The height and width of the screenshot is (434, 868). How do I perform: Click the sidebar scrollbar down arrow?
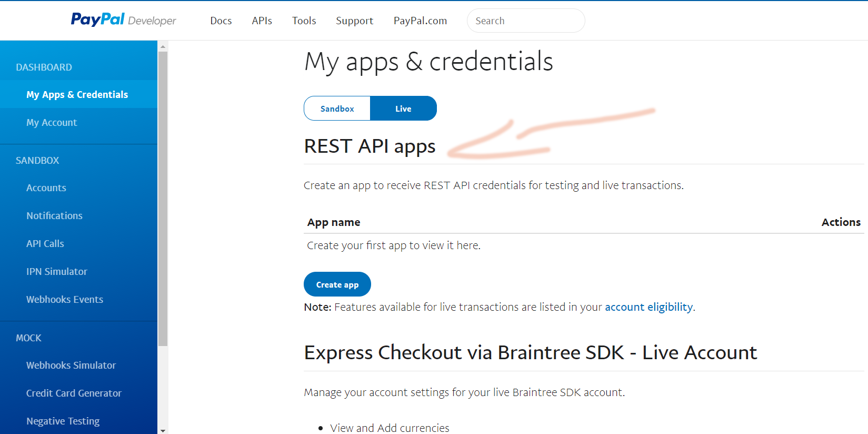(x=163, y=430)
